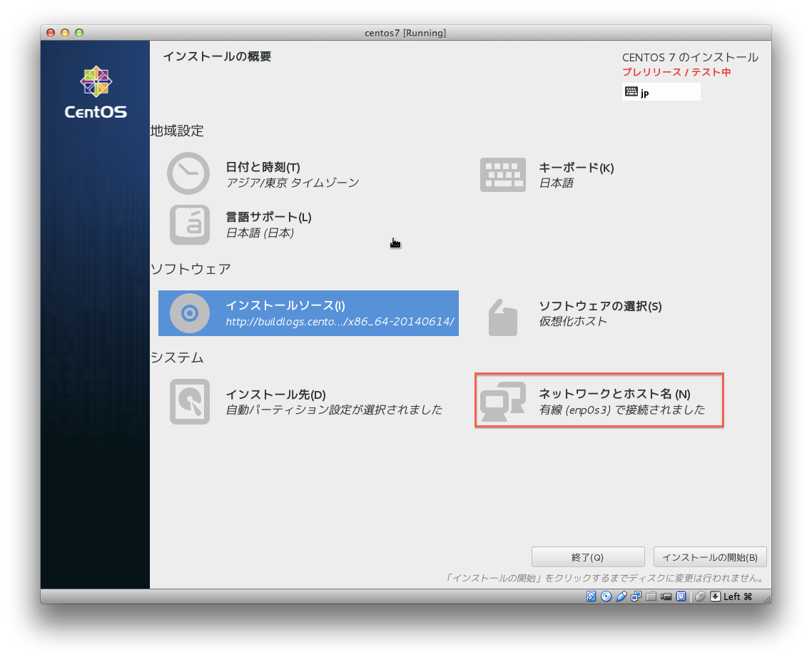Select the Installation Destination disk icon
This screenshot has height=660, width=812.
click(x=188, y=401)
